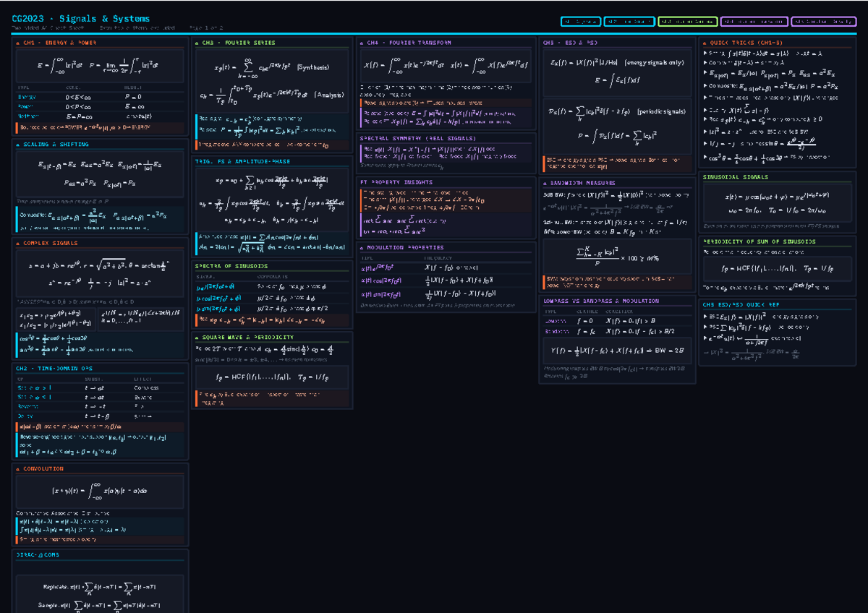Screen dimensions: 868x613
Task: Collapse the Convolution section triangle
Action: tap(18, 468)
